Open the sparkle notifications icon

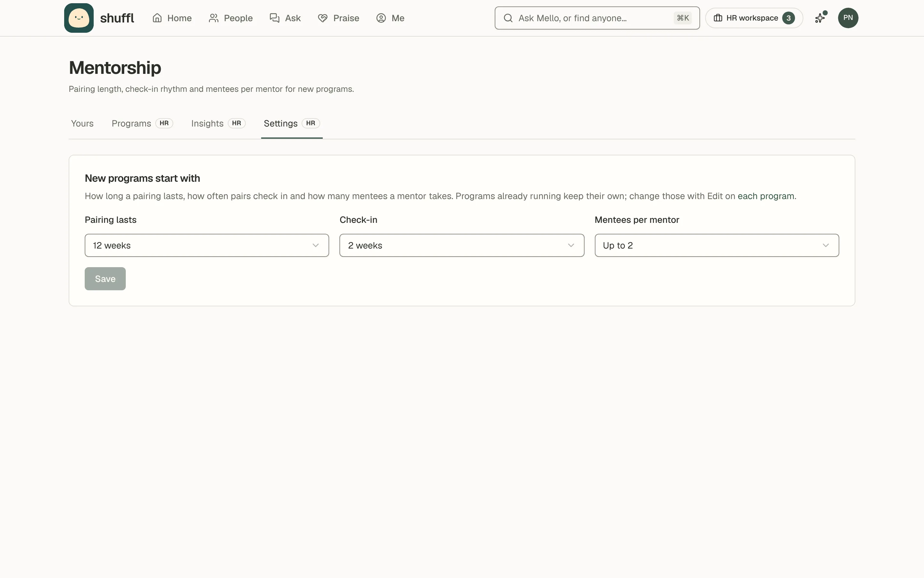[820, 18]
